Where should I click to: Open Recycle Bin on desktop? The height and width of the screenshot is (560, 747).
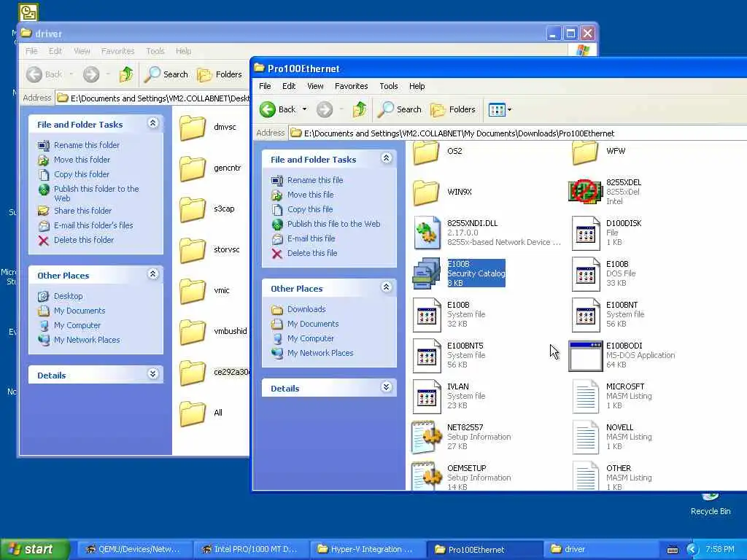710,505
